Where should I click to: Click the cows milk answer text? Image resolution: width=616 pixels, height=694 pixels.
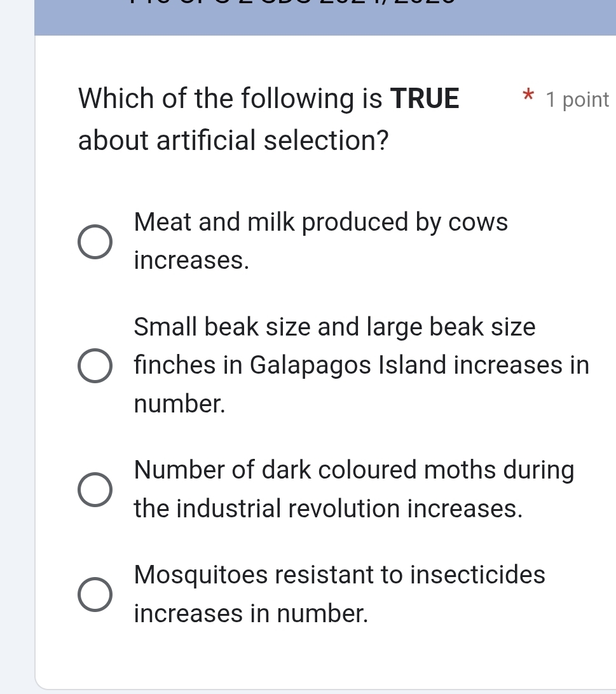pos(321,222)
